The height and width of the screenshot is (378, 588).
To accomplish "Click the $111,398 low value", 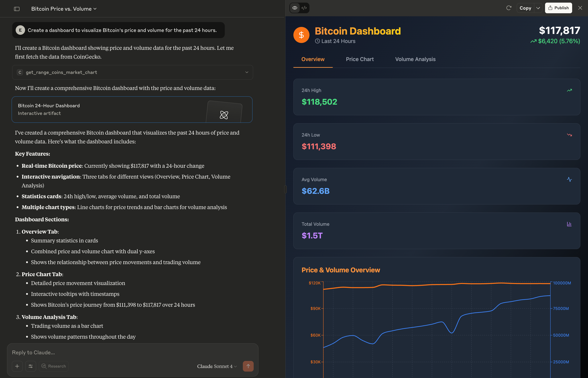I will coord(319,147).
